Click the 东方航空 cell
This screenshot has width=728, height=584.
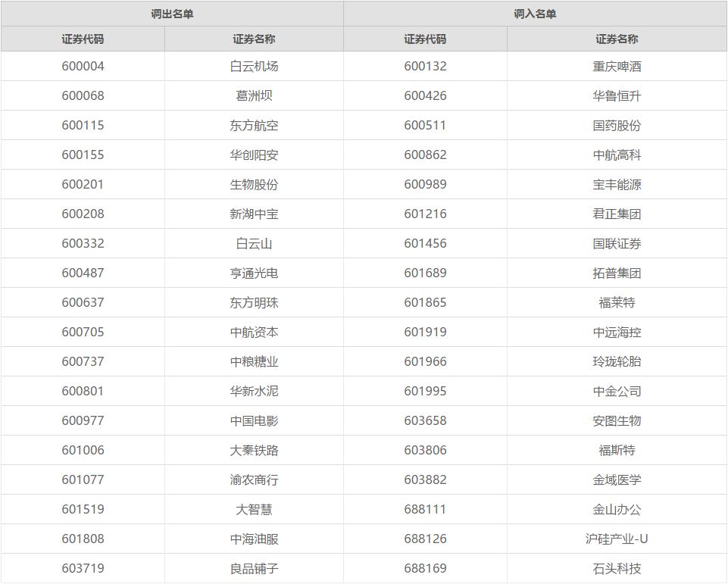pos(254,126)
